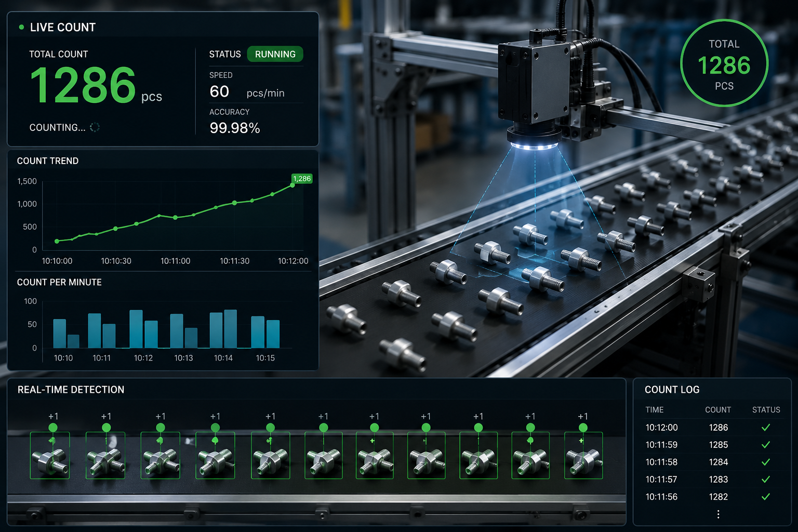Open more entries via the Count Log ellipsis
Screen dimensions: 798x532
718,514
